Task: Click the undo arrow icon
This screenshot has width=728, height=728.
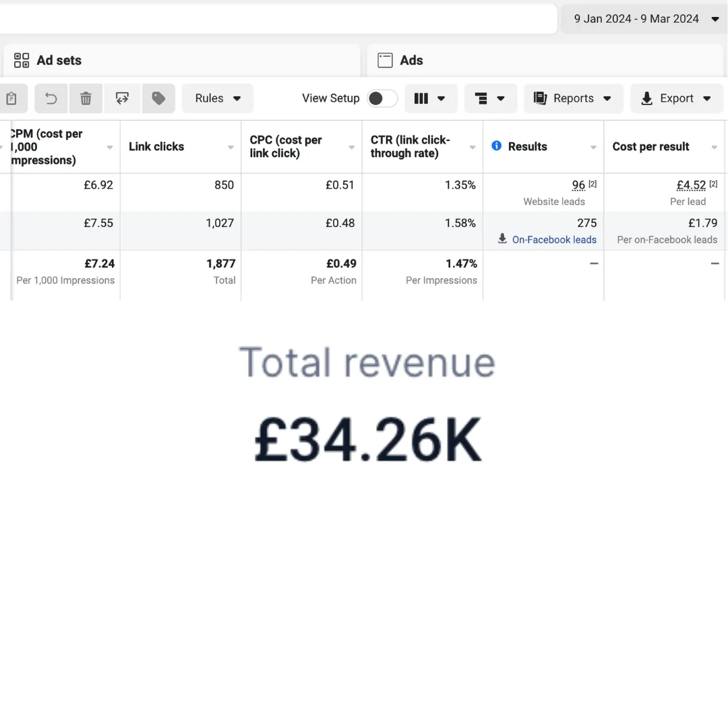Action: tap(51, 98)
